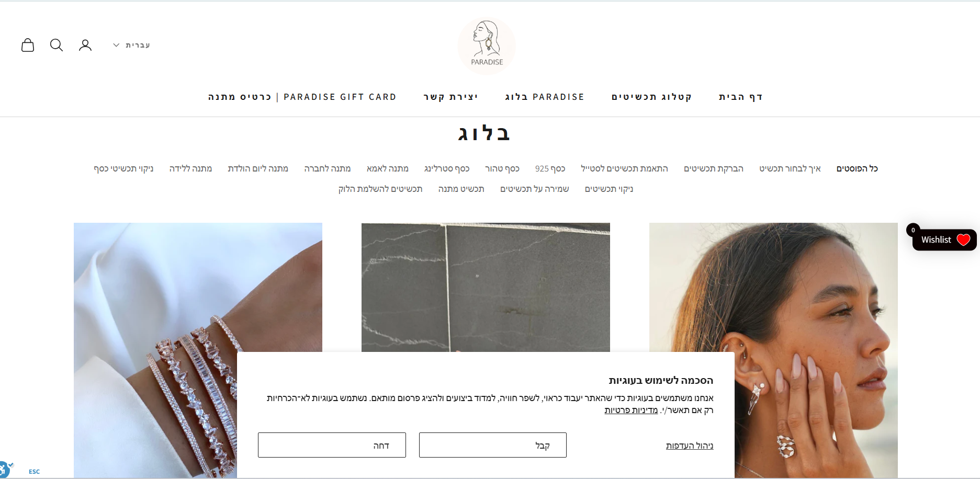Click the search magnifier icon
The image size is (980, 479).
pos(57,45)
